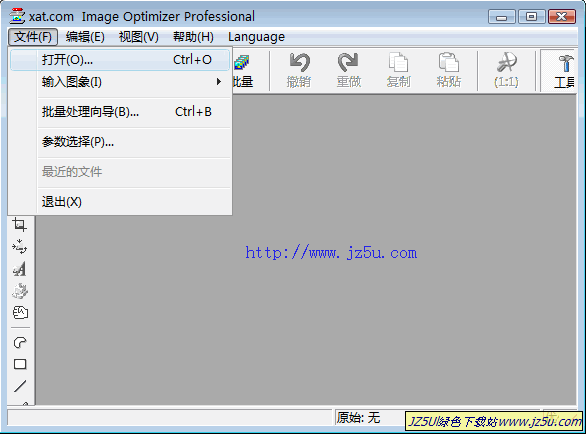Select the line drawing tool

20,386
